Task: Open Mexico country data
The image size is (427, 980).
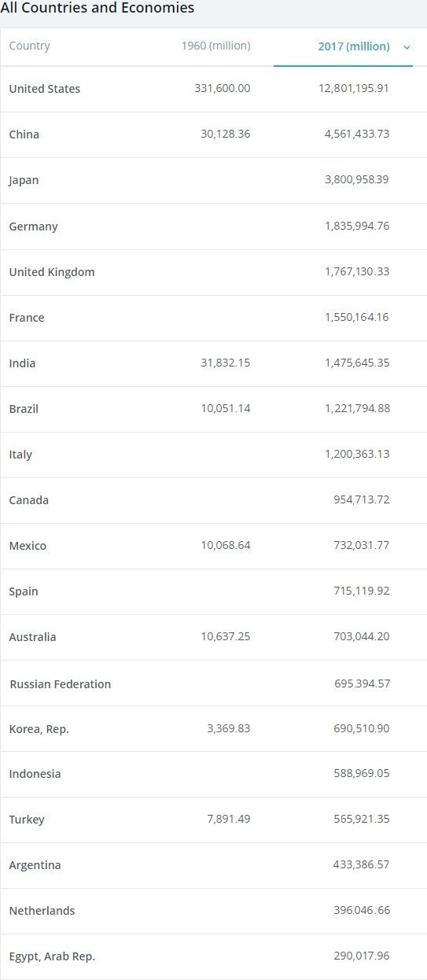Action: tap(28, 546)
